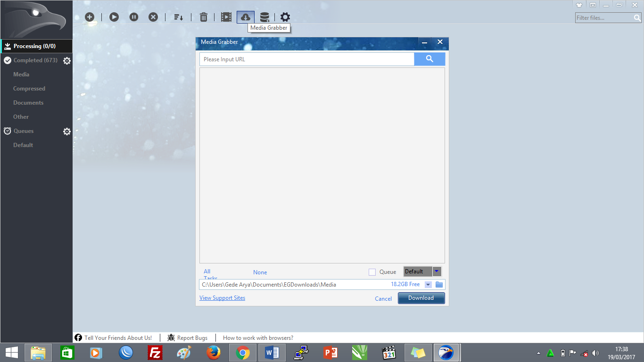Viewport: 644px width, 362px height.
Task: Open Report Bugs link
Action: coord(188,338)
